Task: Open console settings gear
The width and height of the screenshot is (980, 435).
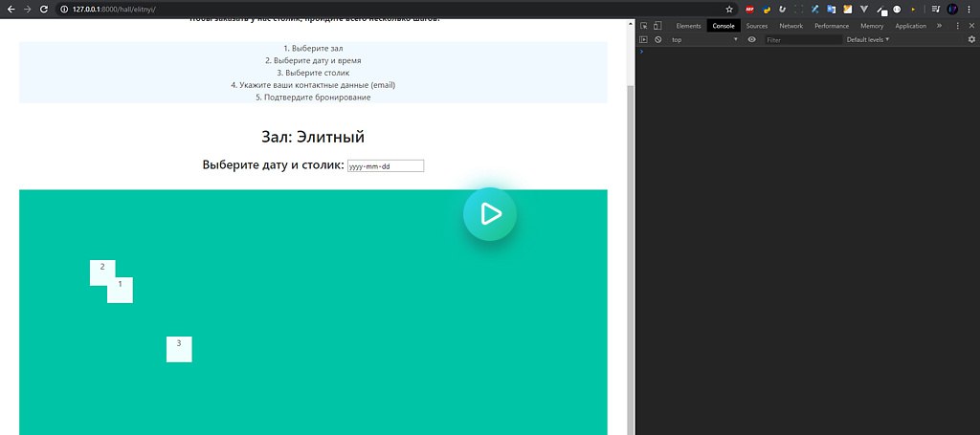Action: (971, 39)
